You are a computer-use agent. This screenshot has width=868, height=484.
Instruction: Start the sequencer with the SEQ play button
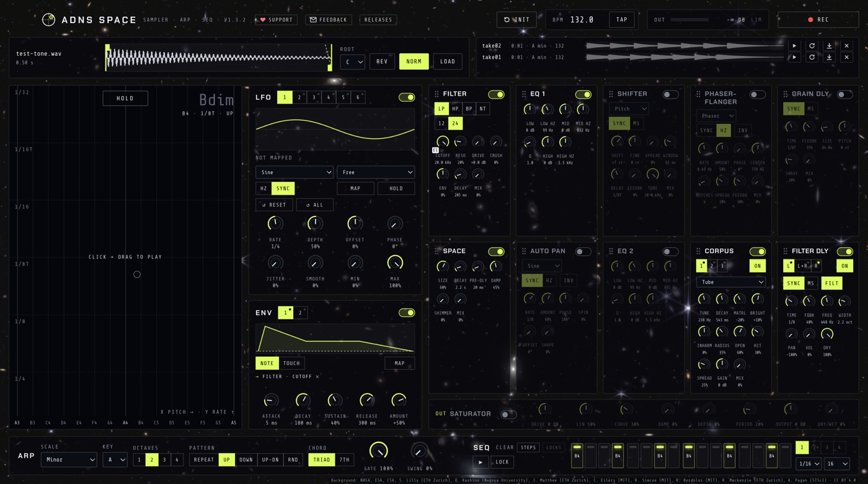(x=480, y=462)
